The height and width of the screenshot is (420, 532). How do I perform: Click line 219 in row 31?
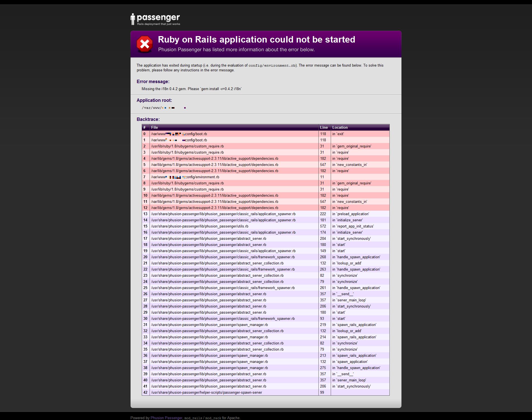[323, 325]
